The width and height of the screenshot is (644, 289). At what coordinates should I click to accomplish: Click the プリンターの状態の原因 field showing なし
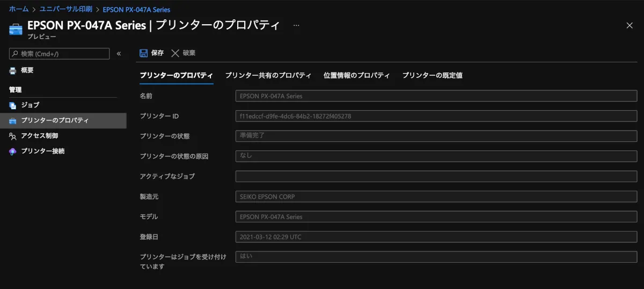[436, 156]
